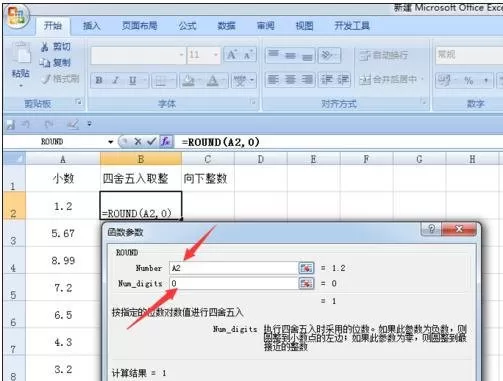Click the wrap text button 自动换行
This screenshot has width=503, height=381.
coord(383,55)
